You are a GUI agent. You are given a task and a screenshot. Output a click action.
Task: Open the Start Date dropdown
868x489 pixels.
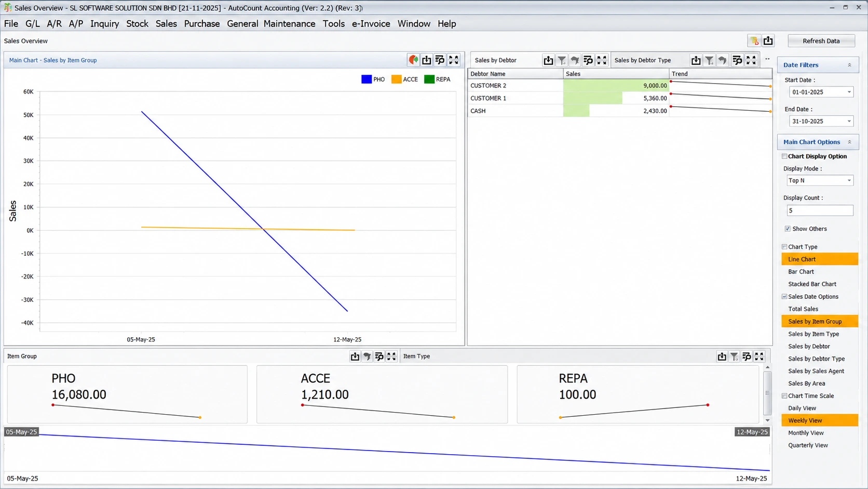pos(849,92)
